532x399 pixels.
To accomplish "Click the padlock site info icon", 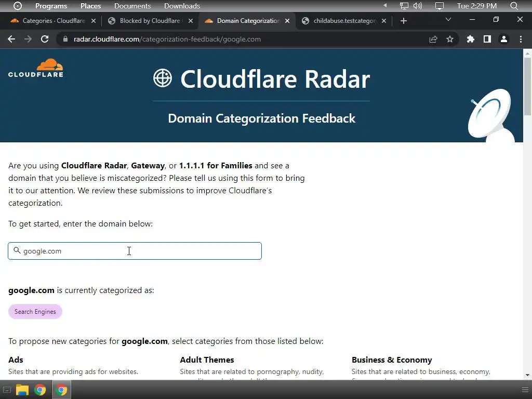I will [65, 39].
